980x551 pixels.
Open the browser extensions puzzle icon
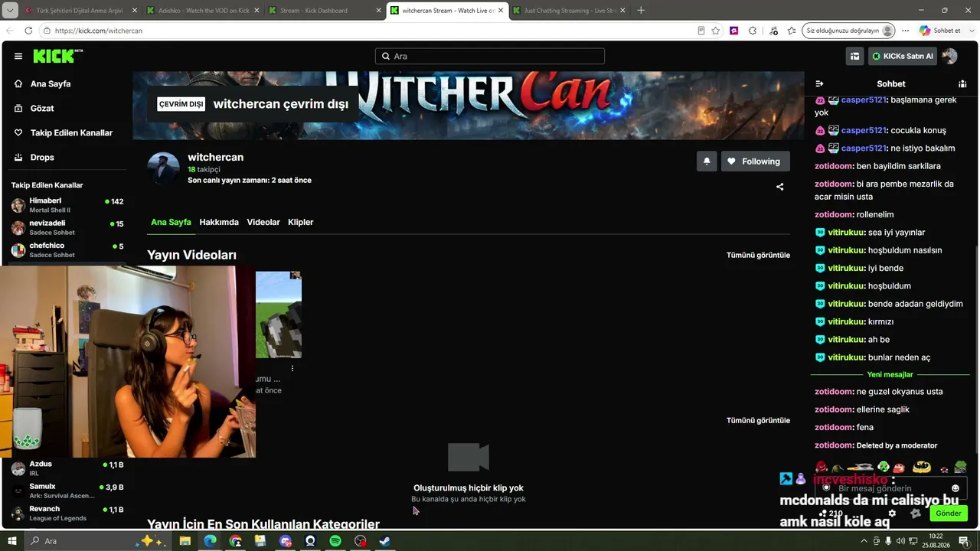(753, 31)
